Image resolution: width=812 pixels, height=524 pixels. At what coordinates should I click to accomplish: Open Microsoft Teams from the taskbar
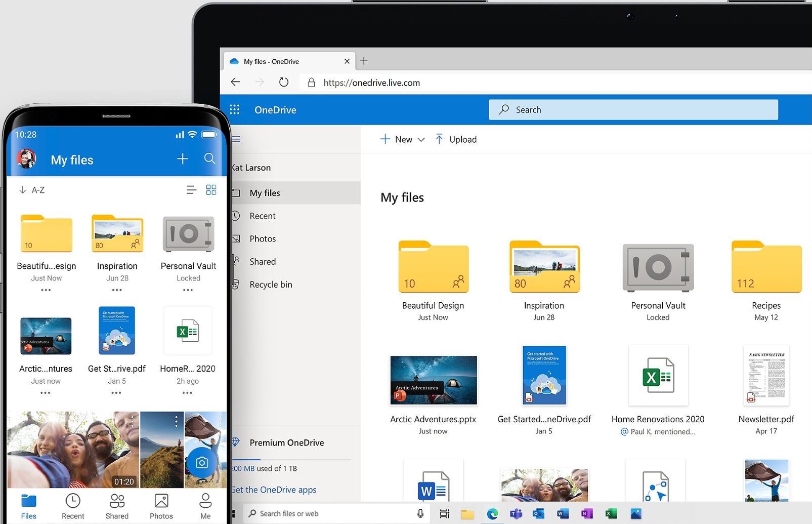[x=516, y=513]
